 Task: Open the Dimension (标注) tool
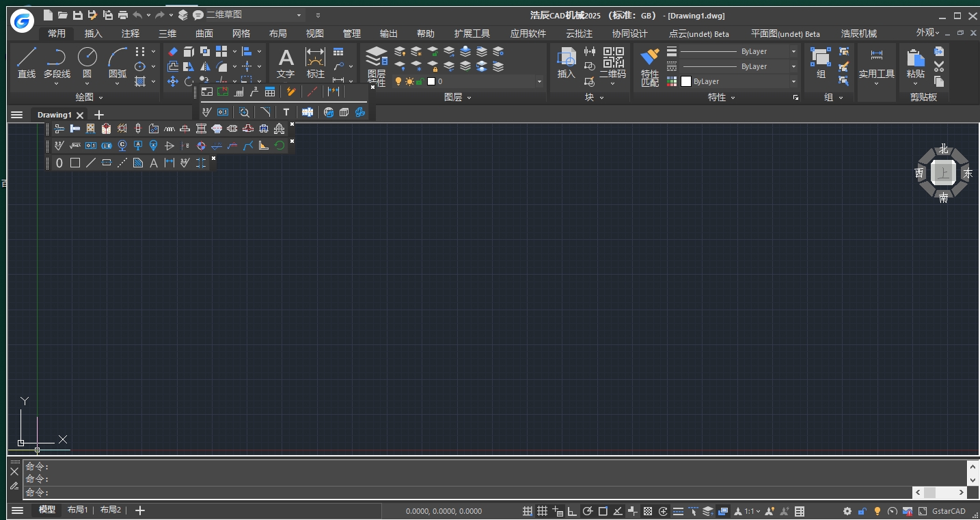click(316, 62)
